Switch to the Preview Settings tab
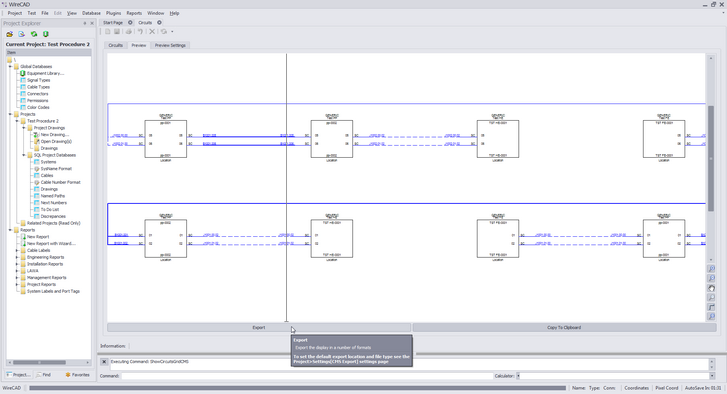 [x=170, y=45]
